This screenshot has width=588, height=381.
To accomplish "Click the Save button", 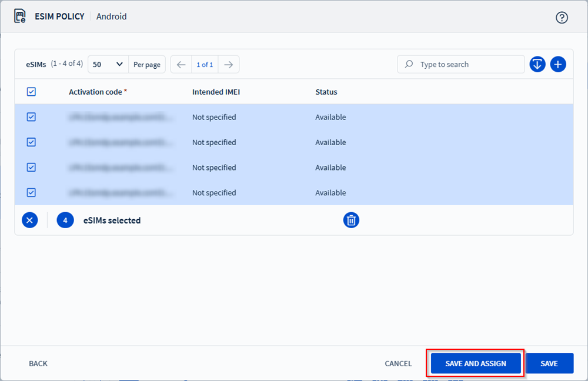I will coord(549,363).
